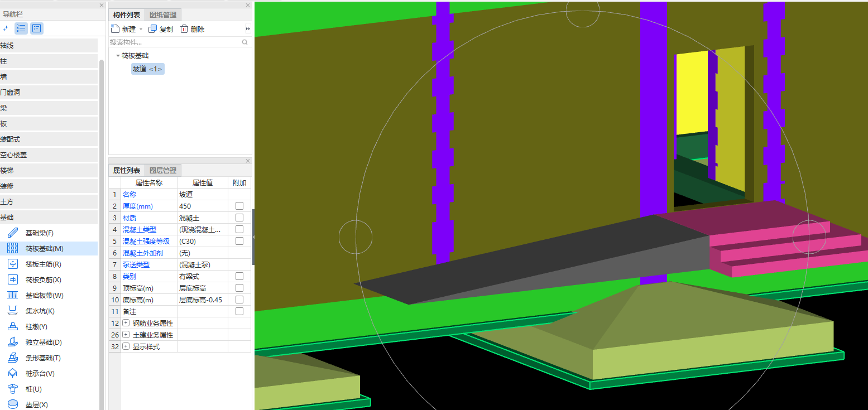Viewport: 868px width, 410px height.
Task: Expand the 轴线 category
Action: [49, 46]
